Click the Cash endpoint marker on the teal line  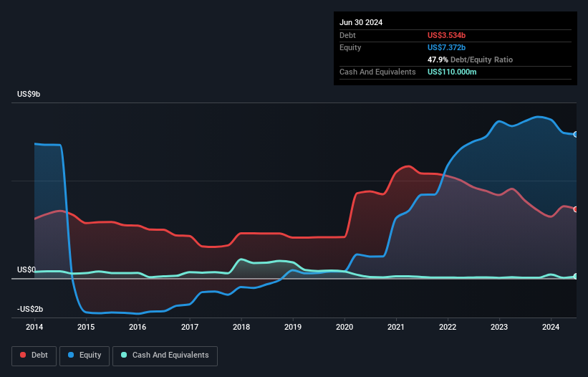[x=576, y=276]
